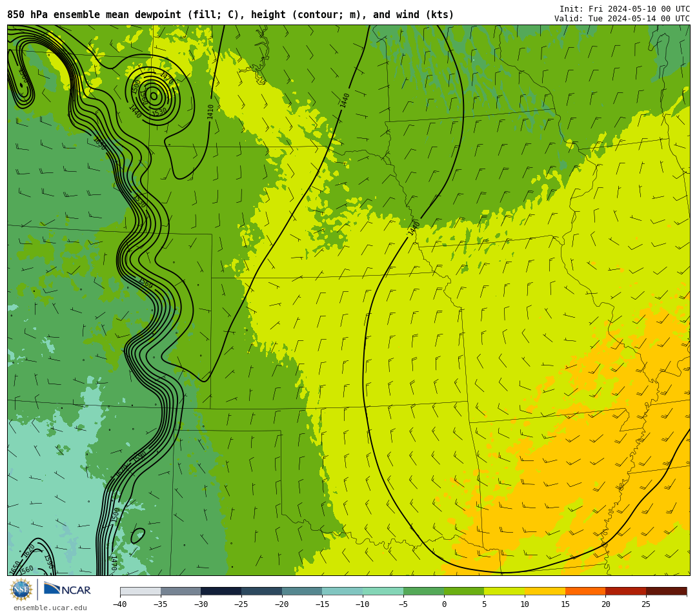The width and height of the screenshot is (697, 616).
Task: Pick the golden yellow 10 to 15 colorbar segment
Action: coord(545,591)
